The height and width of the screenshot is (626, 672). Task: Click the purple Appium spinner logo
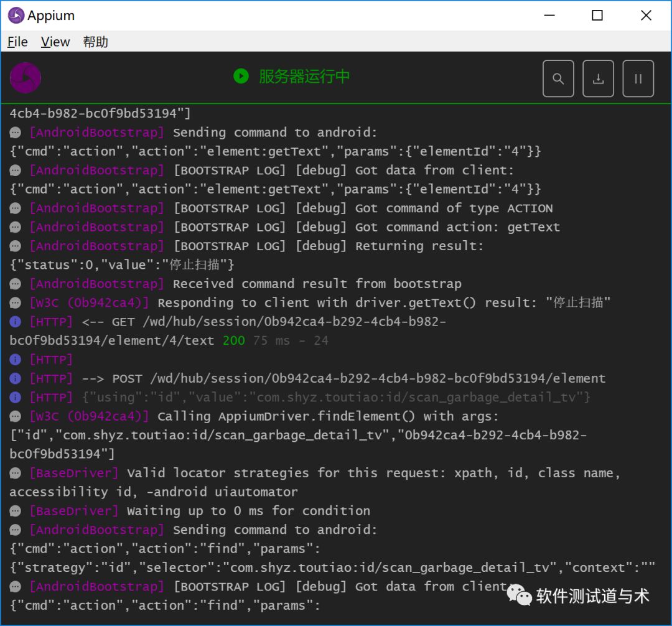pos(26,77)
